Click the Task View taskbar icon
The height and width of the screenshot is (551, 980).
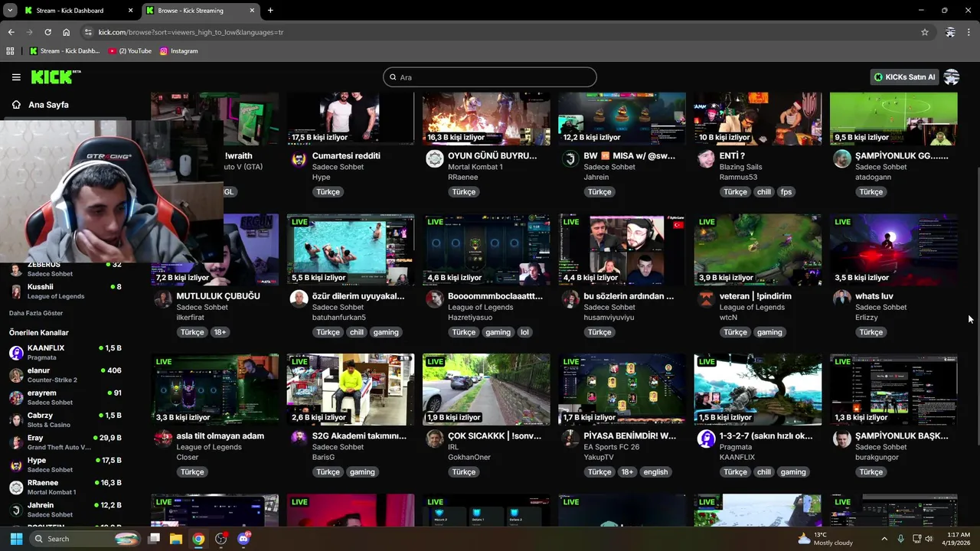tap(154, 539)
